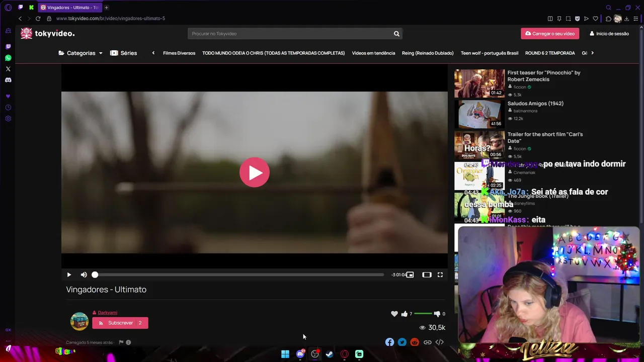Show more category links with right chevron
This screenshot has width=644, height=362.
click(x=592, y=53)
